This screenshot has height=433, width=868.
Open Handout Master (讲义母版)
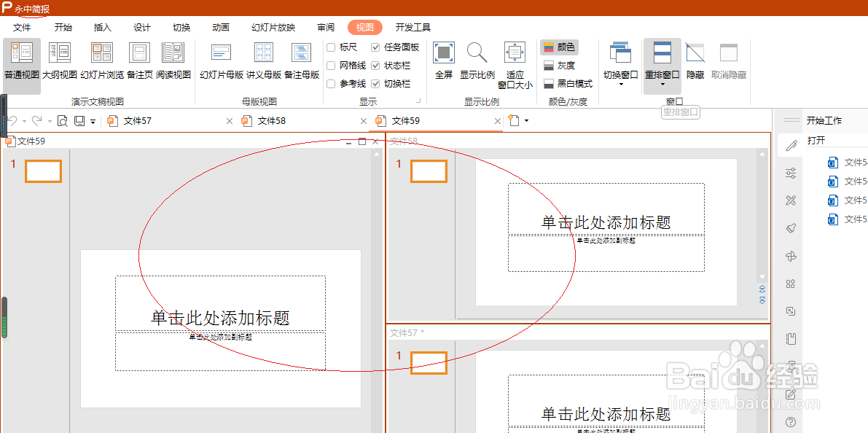[x=264, y=61]
